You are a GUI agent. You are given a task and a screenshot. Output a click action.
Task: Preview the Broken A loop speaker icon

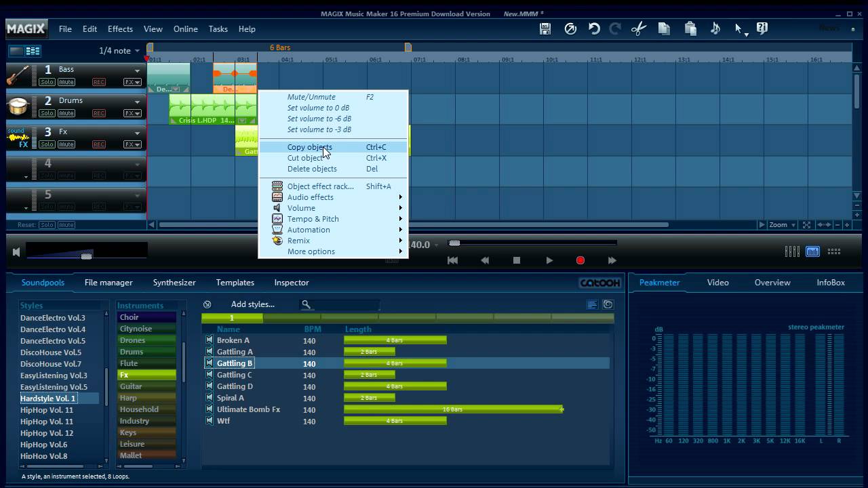209,340
